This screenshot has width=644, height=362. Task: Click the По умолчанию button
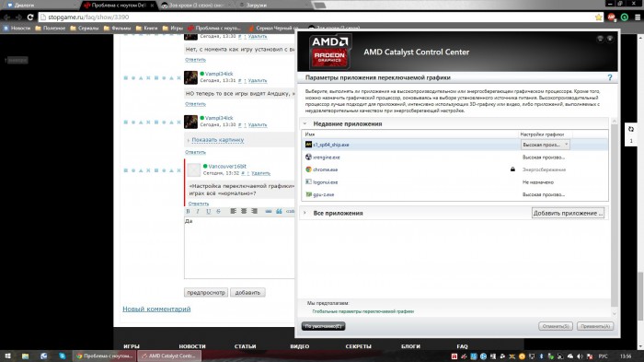pyautogui.click(x=323, y=326)
